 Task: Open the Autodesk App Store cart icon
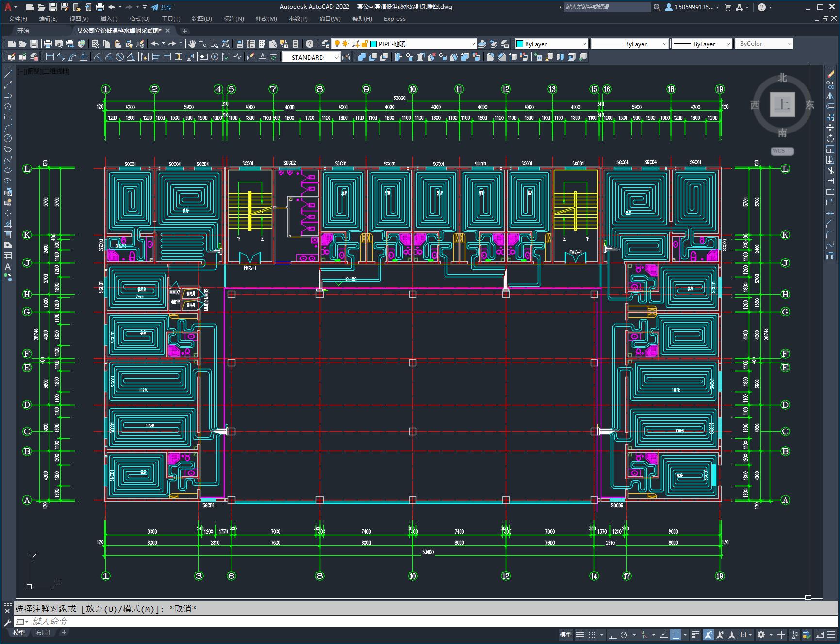tap(727, 7)
